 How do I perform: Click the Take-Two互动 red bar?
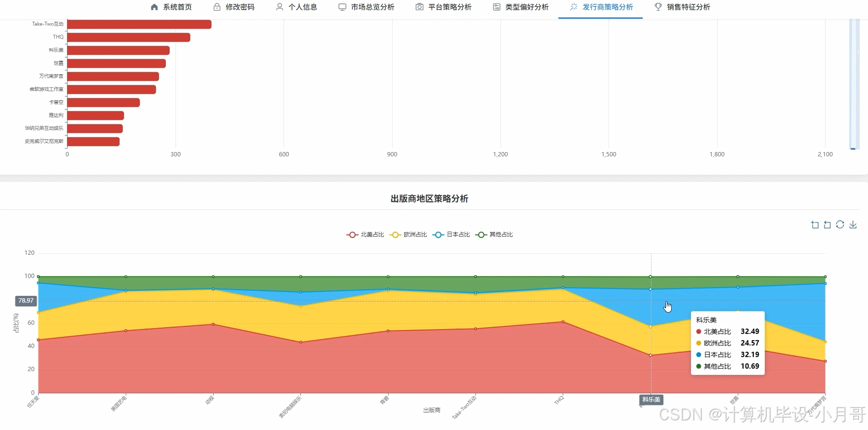pos(139,24)
